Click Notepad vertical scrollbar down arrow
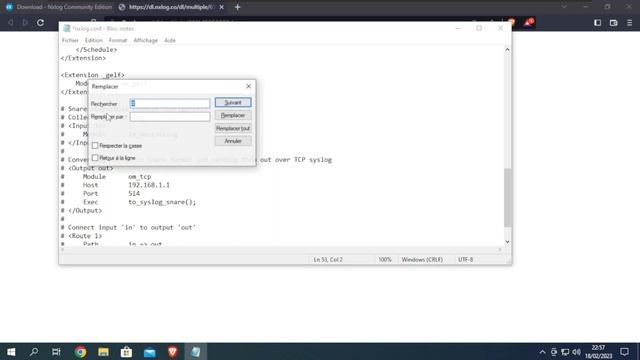This screenshot has width=640, height=360. pyautogui.click(x=507, y=242)
